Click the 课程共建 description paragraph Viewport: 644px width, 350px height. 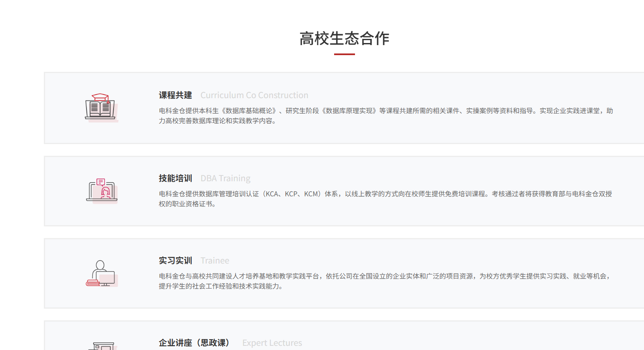[386, 116]
